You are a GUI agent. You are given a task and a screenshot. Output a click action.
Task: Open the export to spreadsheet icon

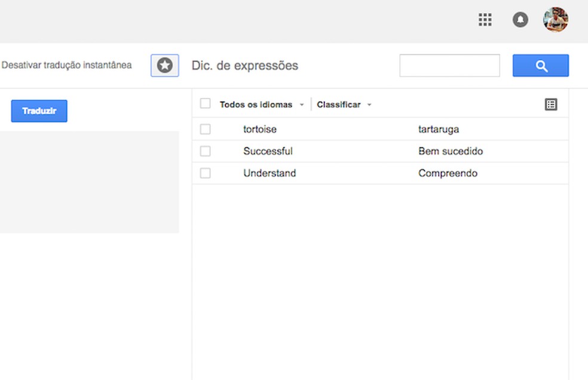(x=551, y=103)
